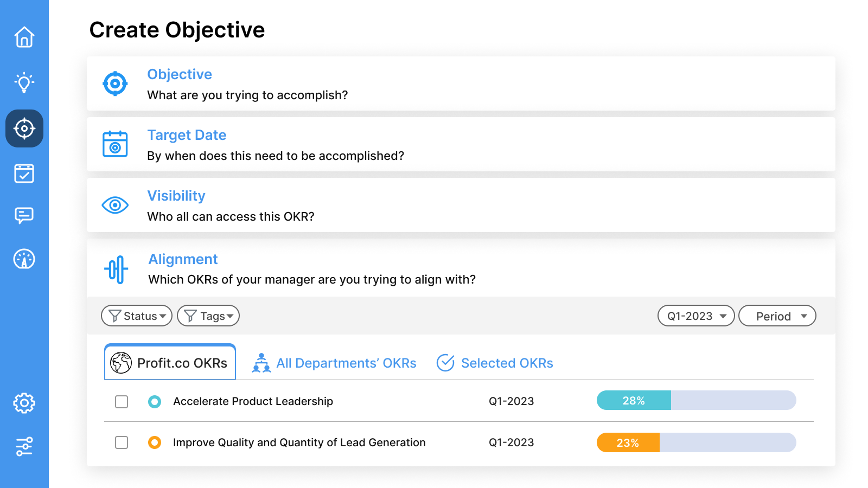
Task: Check the Accelerate Product Leadership checkbox
Action: [122, 402]
